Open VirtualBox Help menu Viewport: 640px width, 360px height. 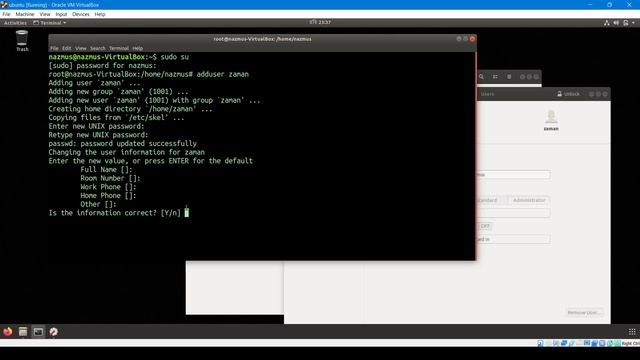100,14
